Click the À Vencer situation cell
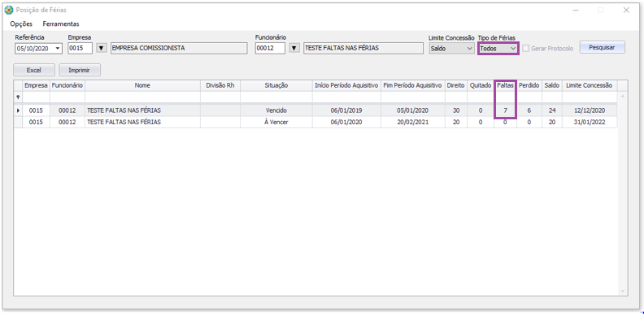 pyautogui.click(x=276, y=123)
